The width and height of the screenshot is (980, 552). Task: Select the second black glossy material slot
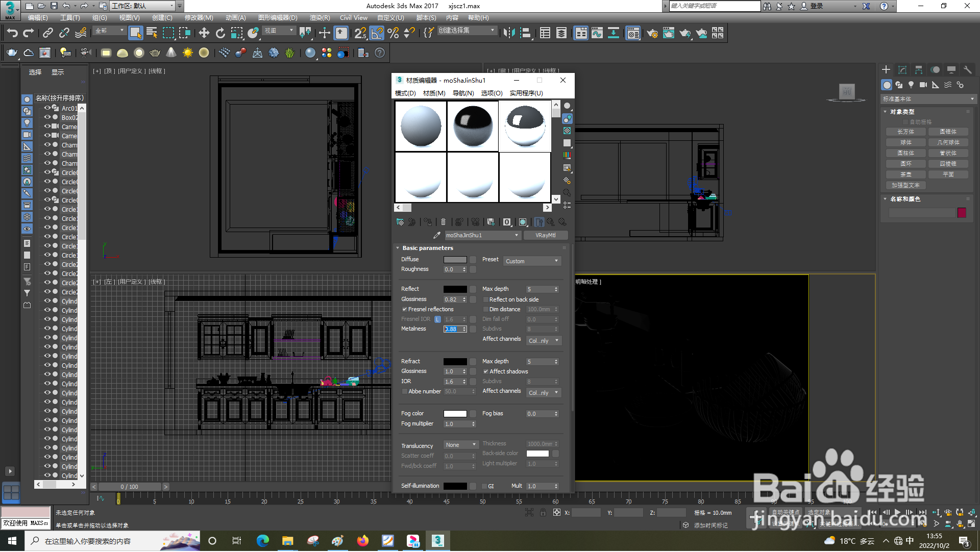pyautogui.click(x=473, y=126)
